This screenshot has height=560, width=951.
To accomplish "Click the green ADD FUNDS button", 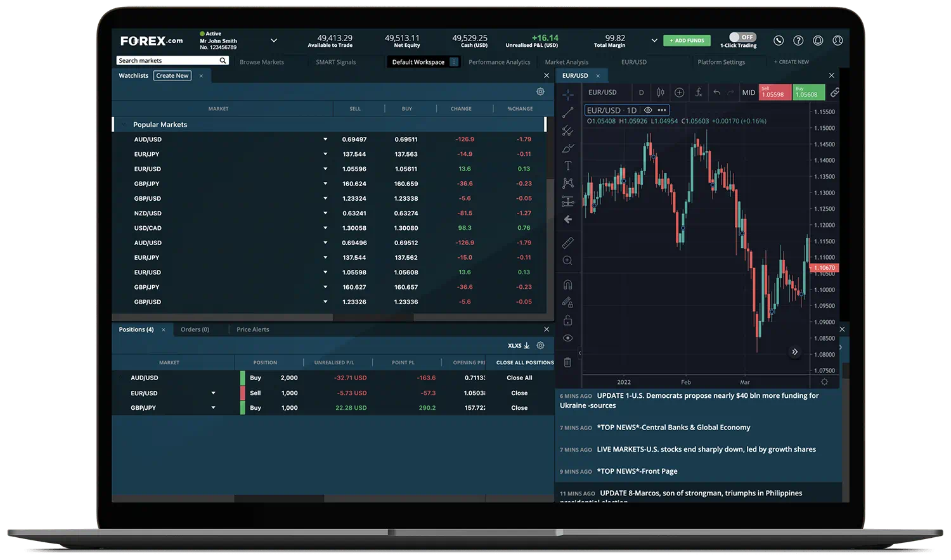I will pos(687,40).
